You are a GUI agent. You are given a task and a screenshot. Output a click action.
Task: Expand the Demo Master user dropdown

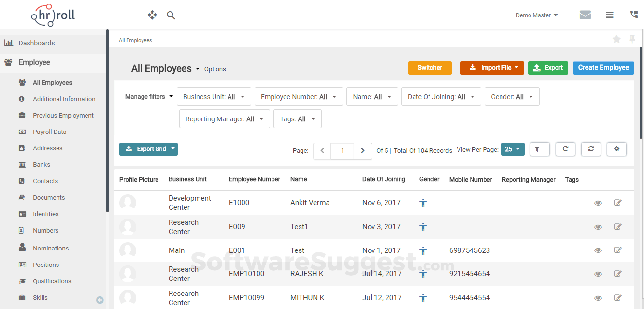point(536,15)
